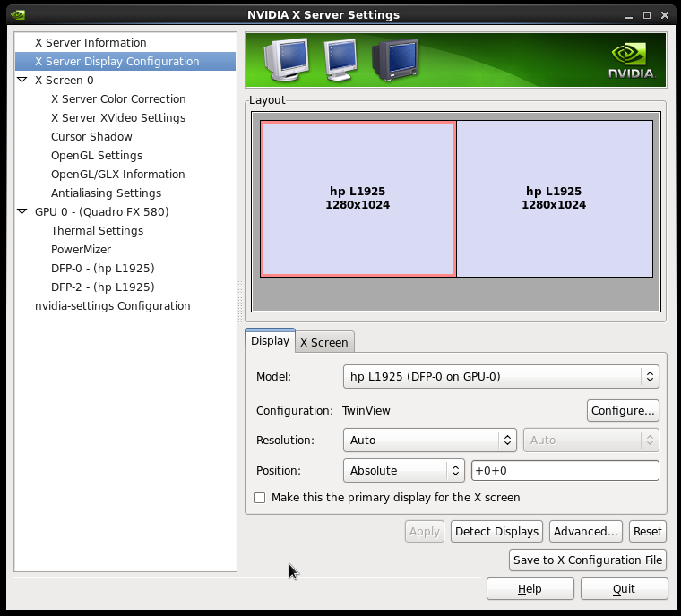
Task: Quit the NVIDIA settings application
Action: pyautogui.click(x=624, y=588)
